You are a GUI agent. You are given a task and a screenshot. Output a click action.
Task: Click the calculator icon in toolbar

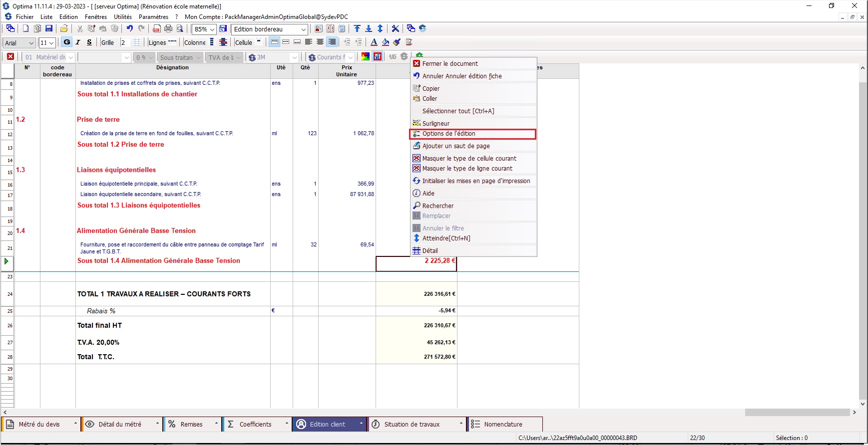point(342,28)
